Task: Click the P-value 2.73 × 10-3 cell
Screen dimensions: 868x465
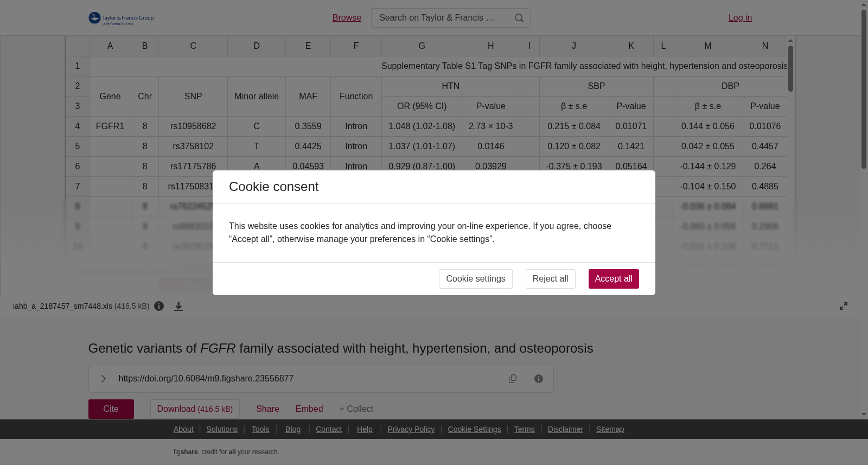Action: tap(491, 126)
